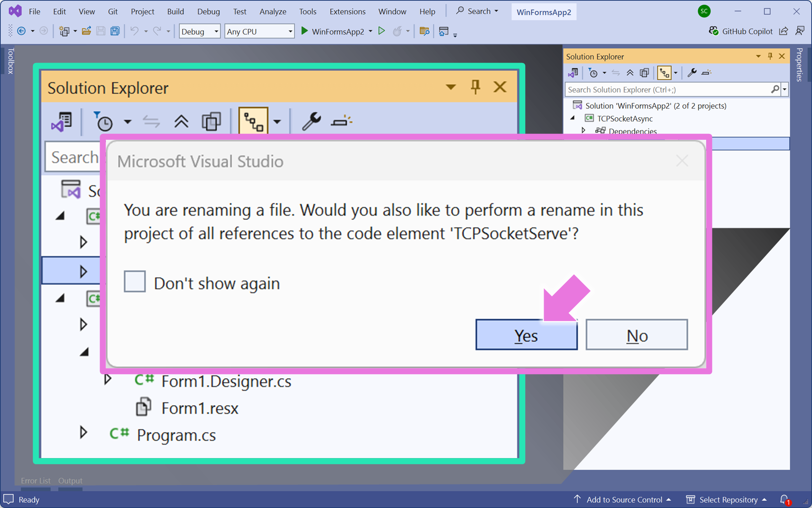Click search magnifier icon in docked Solution Explorer
This screenshot has width=812, height=508.
click(775, 89)
